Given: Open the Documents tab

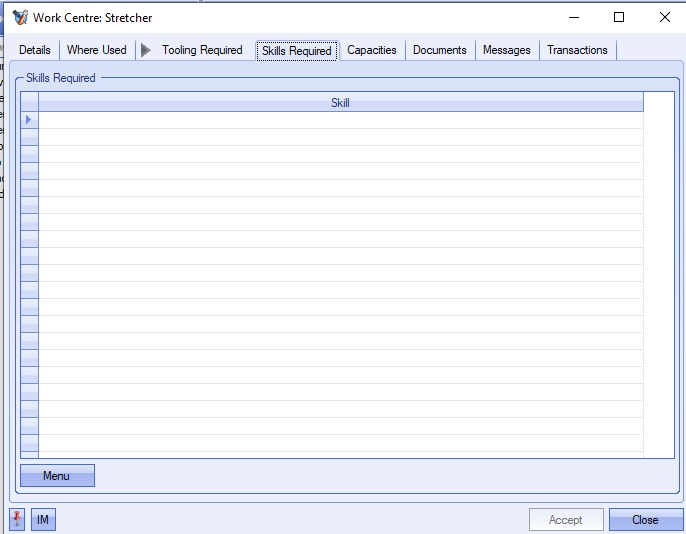Looking at the screenshot, I should pos(440,50).
